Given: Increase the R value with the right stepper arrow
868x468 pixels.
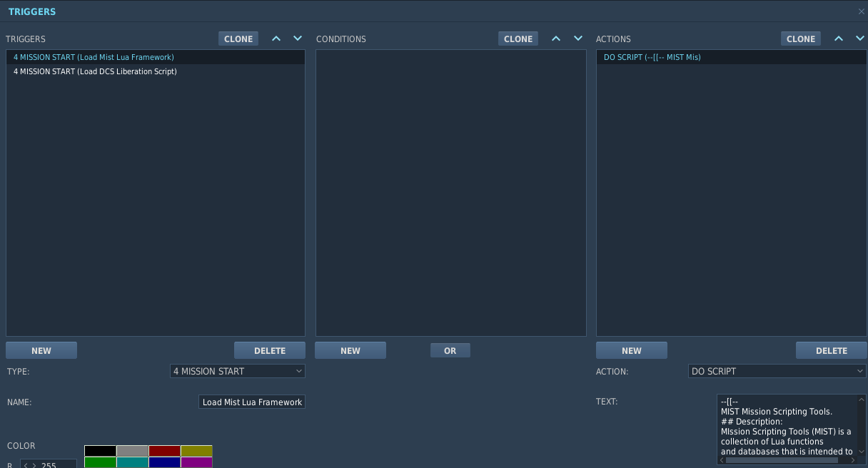Looking at the screenshot, I should pos(36,464).
